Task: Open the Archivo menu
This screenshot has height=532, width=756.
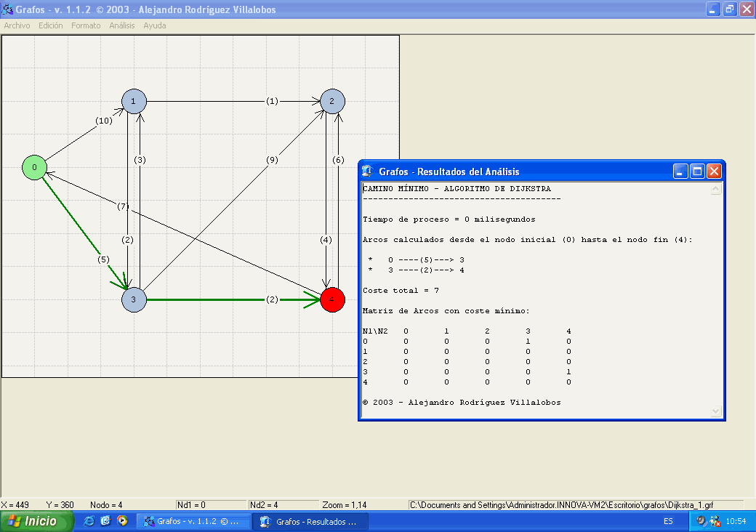Action: tap(17, 25)
